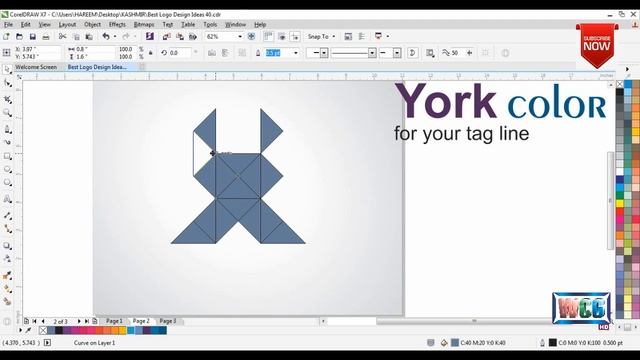This screenshot has height=360, width=640.
Task: Click the black swatch in document palette
Action: [x=59, y=330]
